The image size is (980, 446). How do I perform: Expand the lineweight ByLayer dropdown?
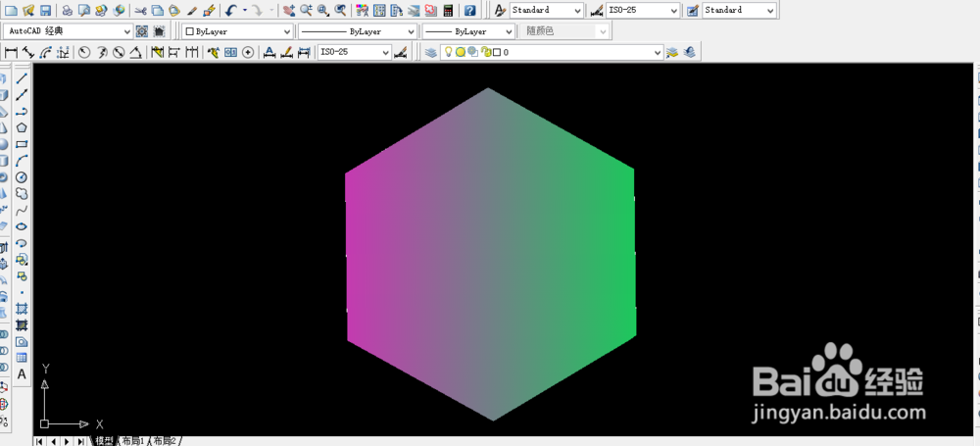coord(510,31)
